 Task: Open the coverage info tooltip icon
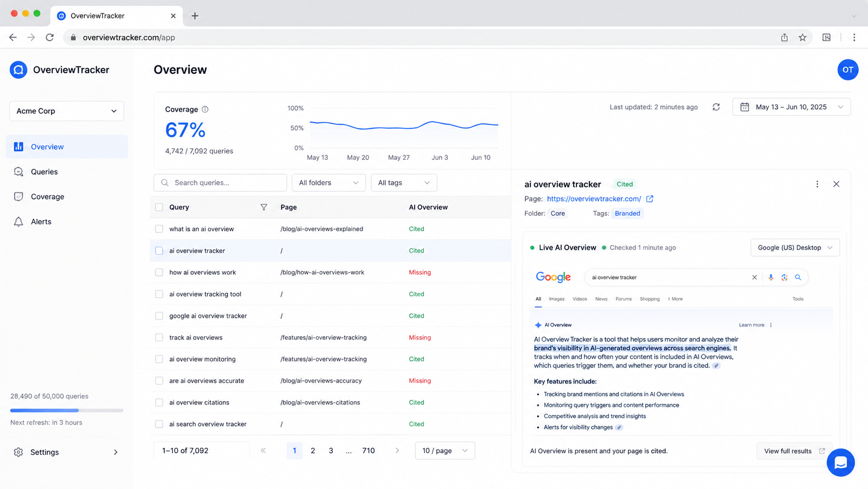point(205,109)
